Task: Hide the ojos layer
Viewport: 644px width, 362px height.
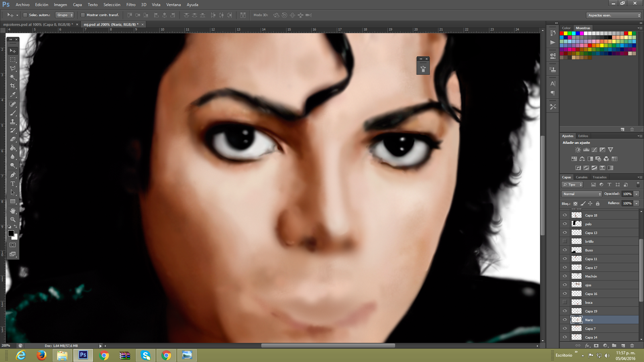Action: tap(565, 285)
